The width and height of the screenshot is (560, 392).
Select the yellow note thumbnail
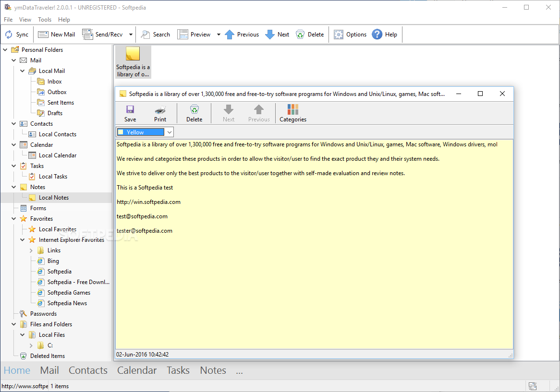[133, 62]
